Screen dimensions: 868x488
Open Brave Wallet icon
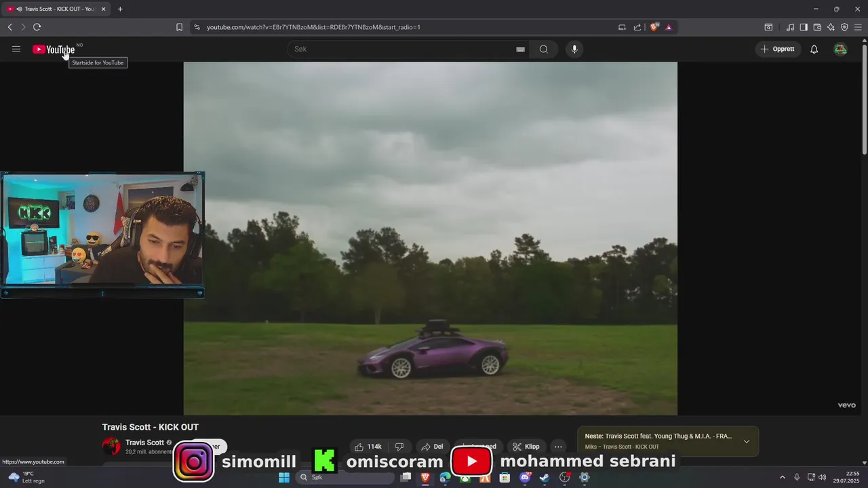point(817,27)
